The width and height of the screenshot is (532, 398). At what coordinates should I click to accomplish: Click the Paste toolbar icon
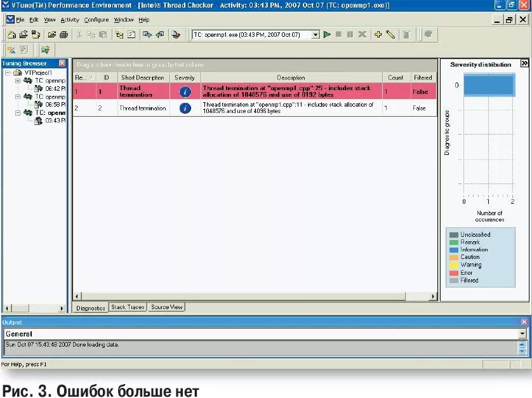pyautogui.click(x=103, y=35)
